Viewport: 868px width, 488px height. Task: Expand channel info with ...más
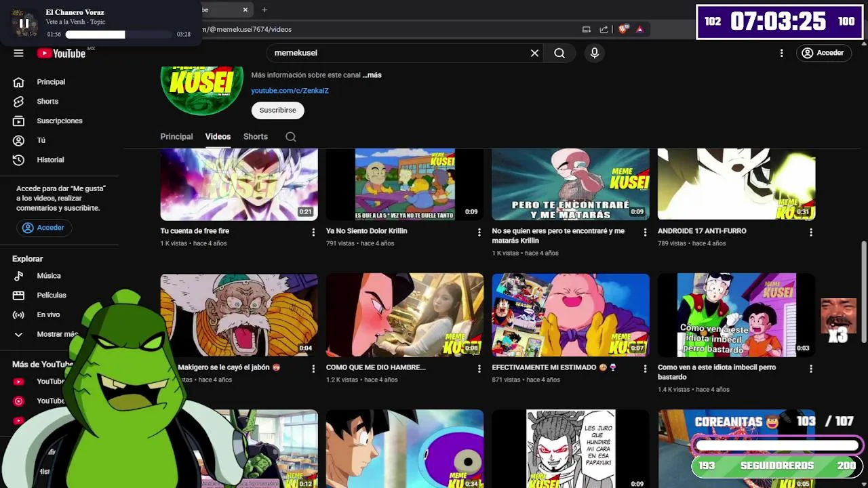[372, 75]
